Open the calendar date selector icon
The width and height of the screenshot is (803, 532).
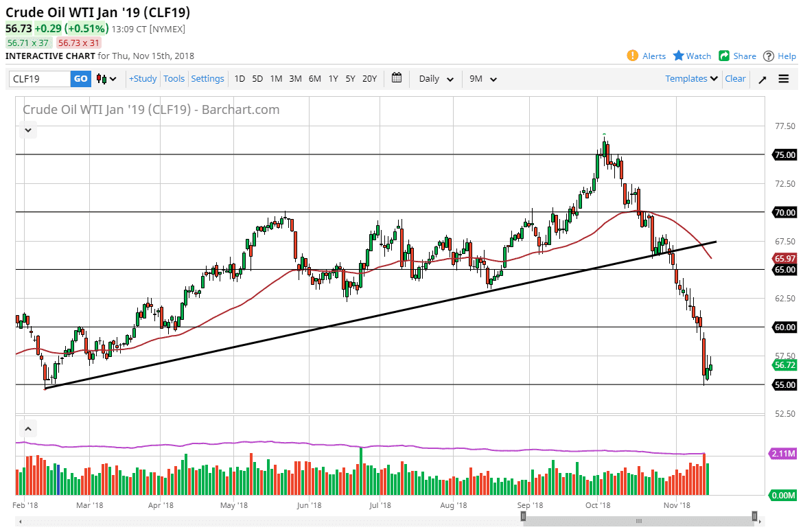point(397,78)
